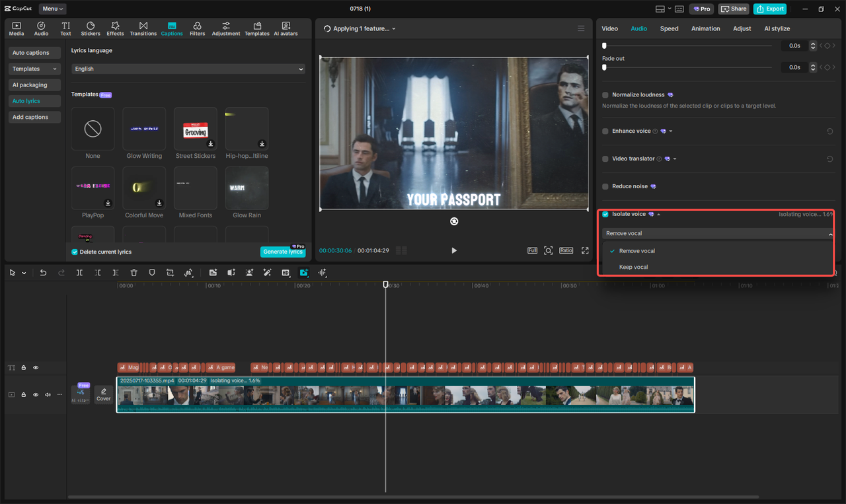846x504 pixels.
Task: Undo the last edit in timeline toolbar
Action: click(43, 272)
